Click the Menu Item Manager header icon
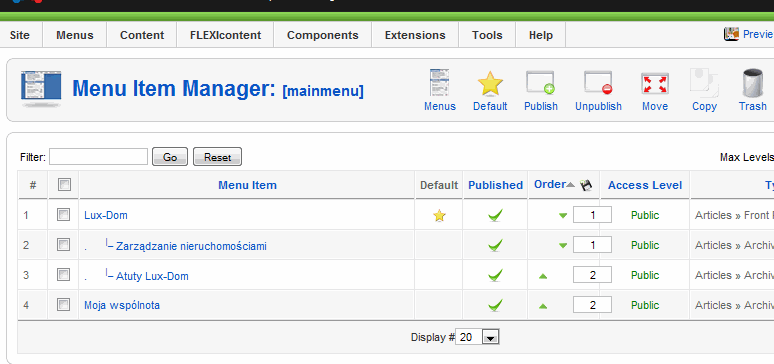This screenshot has height=364, width=774. 41,89
